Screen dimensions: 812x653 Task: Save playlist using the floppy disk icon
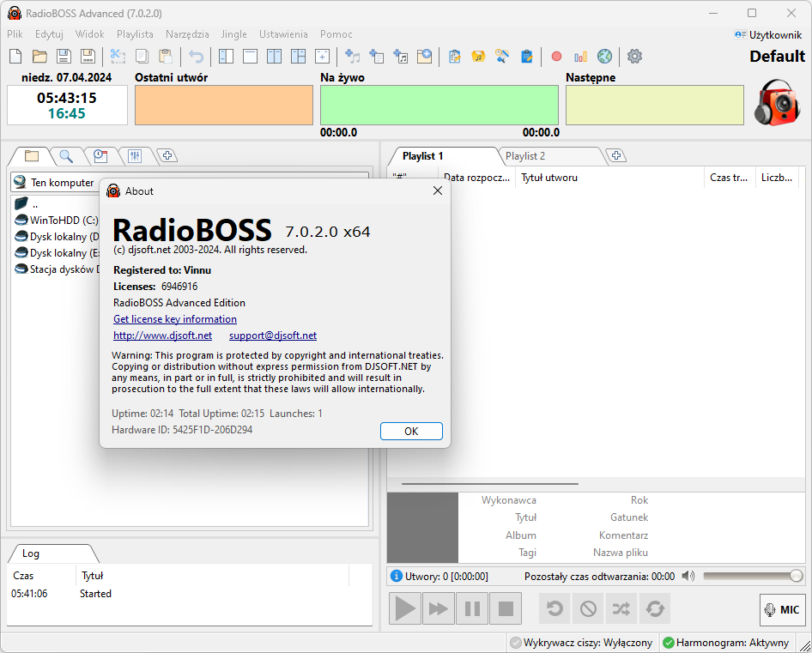(64, 56)
